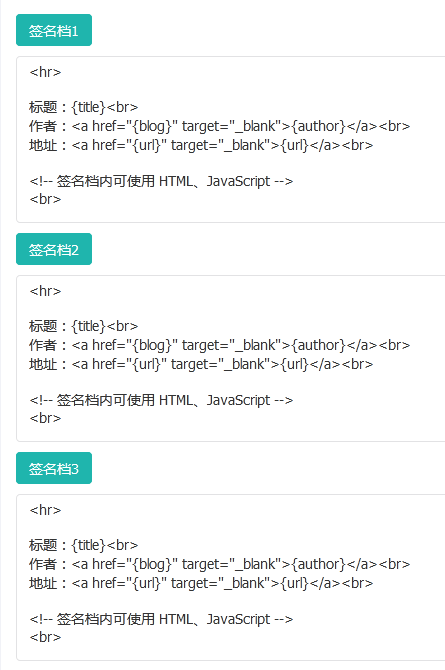Click the last <br> line in 签名档1
The height and width of the screenshot is (670, 445).
tap(45, 199)
